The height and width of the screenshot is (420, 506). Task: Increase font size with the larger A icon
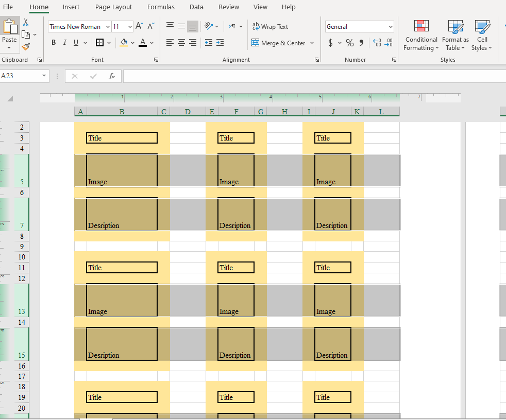(x=139, y=26)
